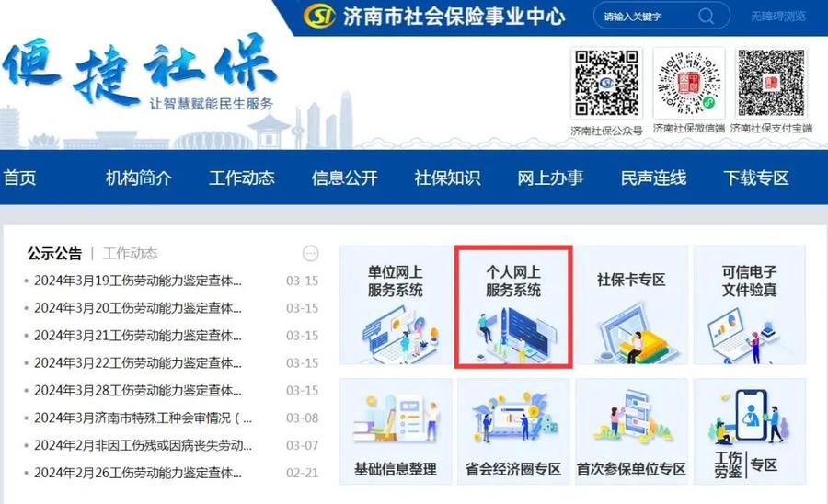Open 省会经济圈专区 tile

tap(513, 431)
